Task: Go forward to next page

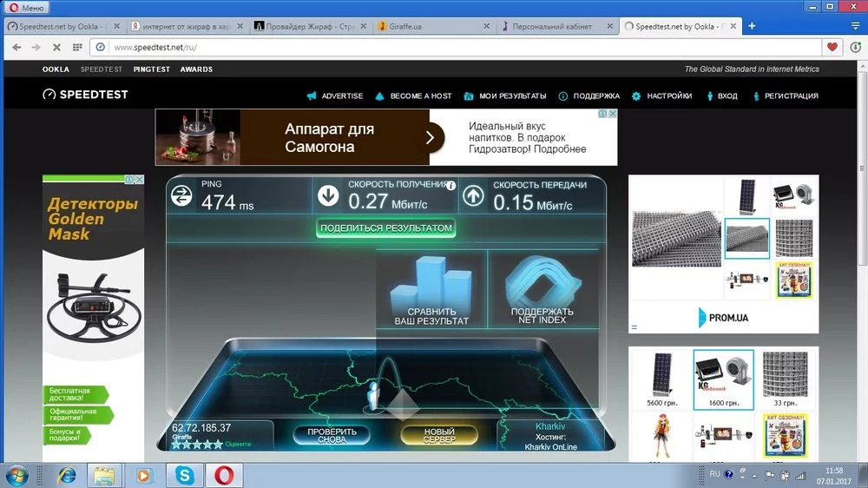Action: pos(36,48)
